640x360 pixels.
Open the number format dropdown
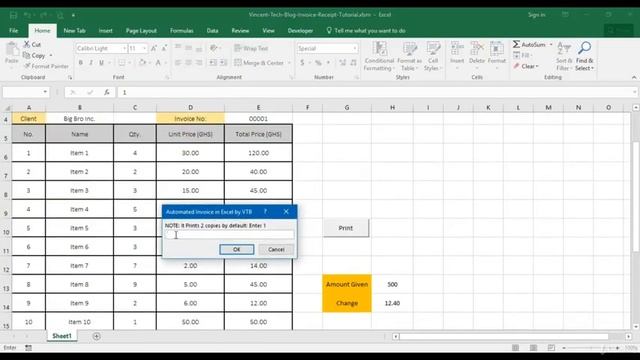coord(354,48)
